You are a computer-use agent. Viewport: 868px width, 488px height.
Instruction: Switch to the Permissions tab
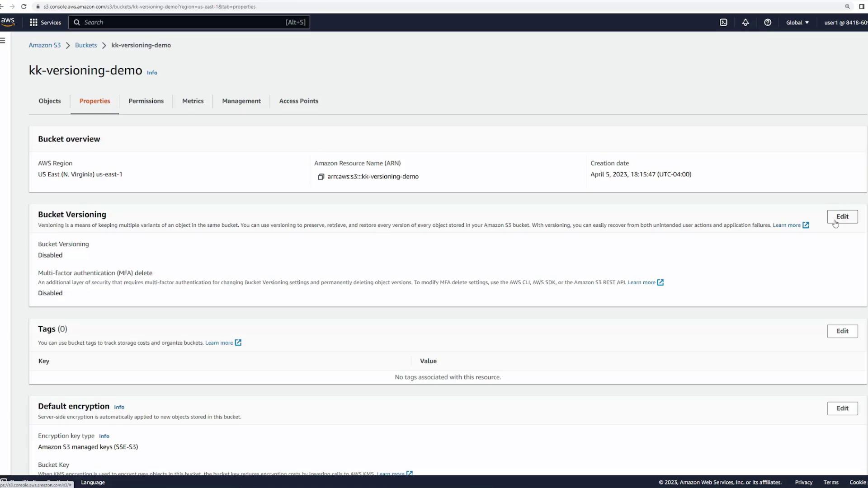(146, 101)
